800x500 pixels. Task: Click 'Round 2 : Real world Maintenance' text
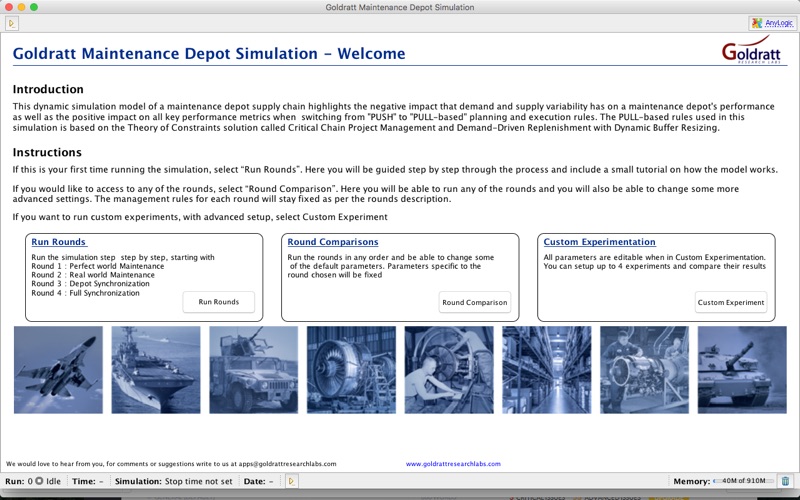pos(93,274)
